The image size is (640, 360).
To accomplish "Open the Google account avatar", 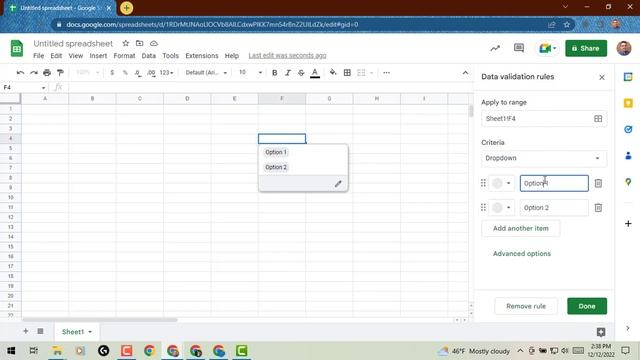I will click(x=624, y=48).
